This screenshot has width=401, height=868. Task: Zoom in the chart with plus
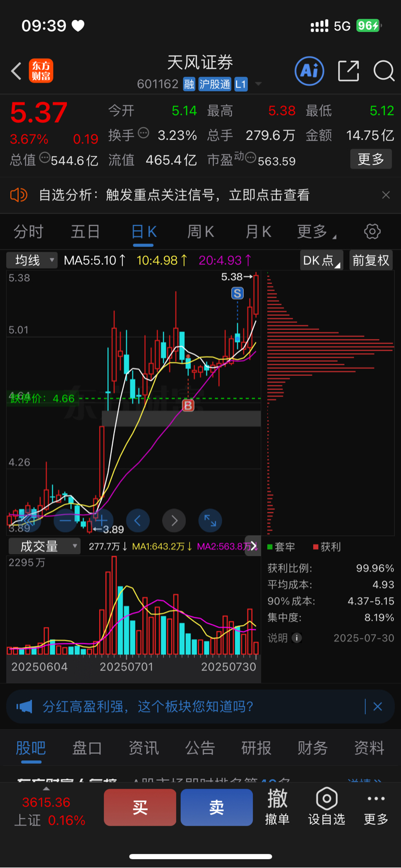[x=101, y=520]
